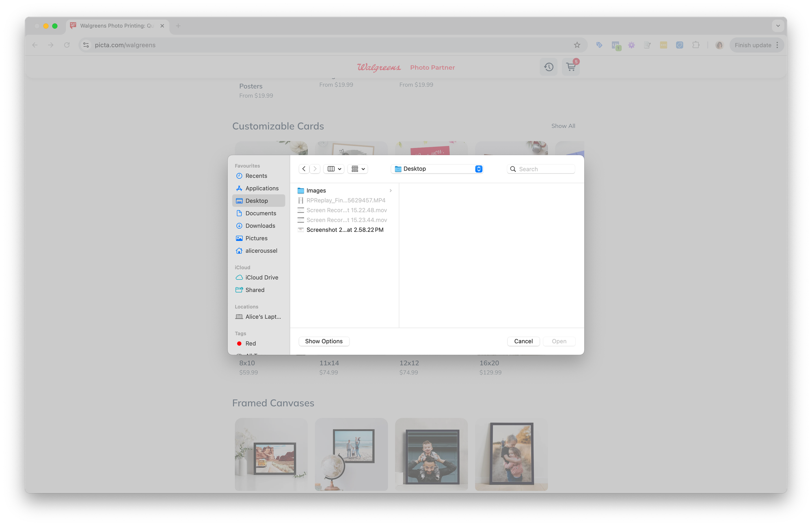Go back in file dialog
This screenshot has width=812, height=526.
(304, 169)
